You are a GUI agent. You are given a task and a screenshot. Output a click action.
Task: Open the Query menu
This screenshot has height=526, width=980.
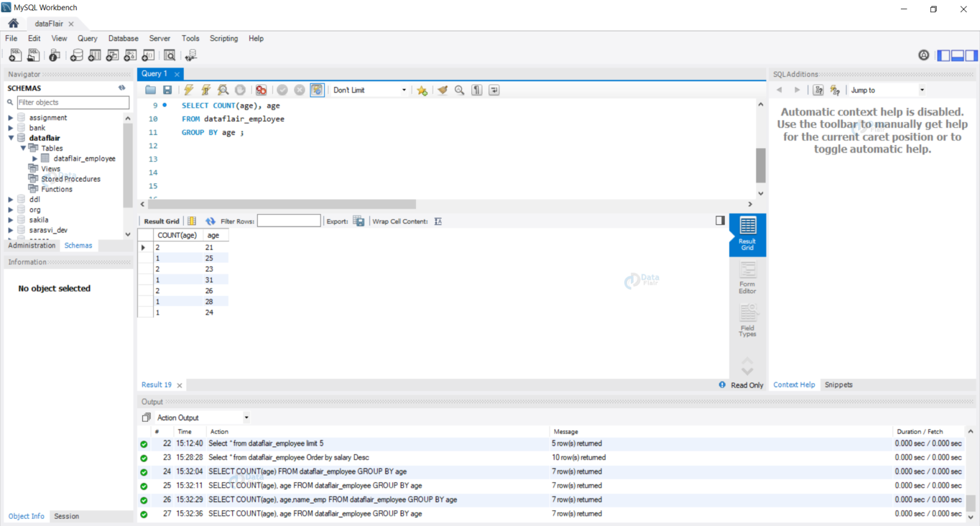point(87,38)
